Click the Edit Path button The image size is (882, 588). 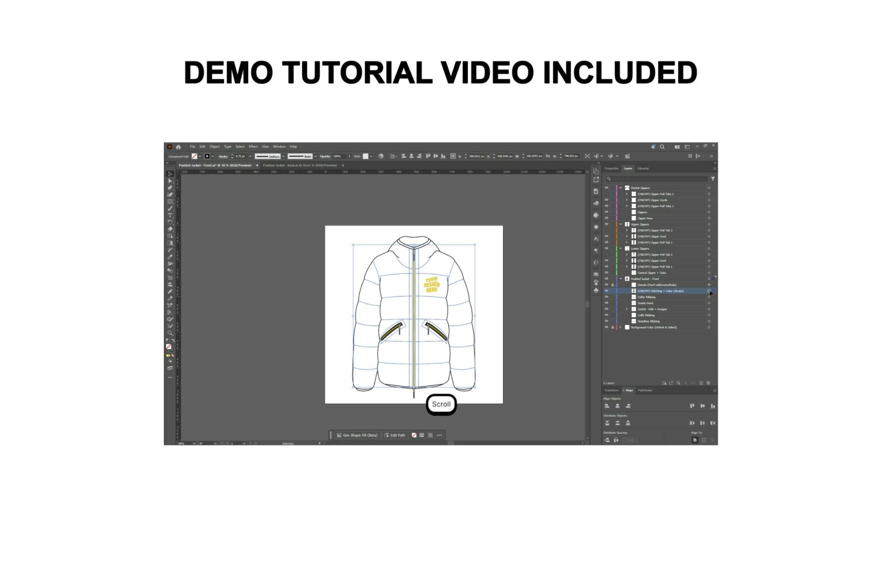click(x=394, y=435)
